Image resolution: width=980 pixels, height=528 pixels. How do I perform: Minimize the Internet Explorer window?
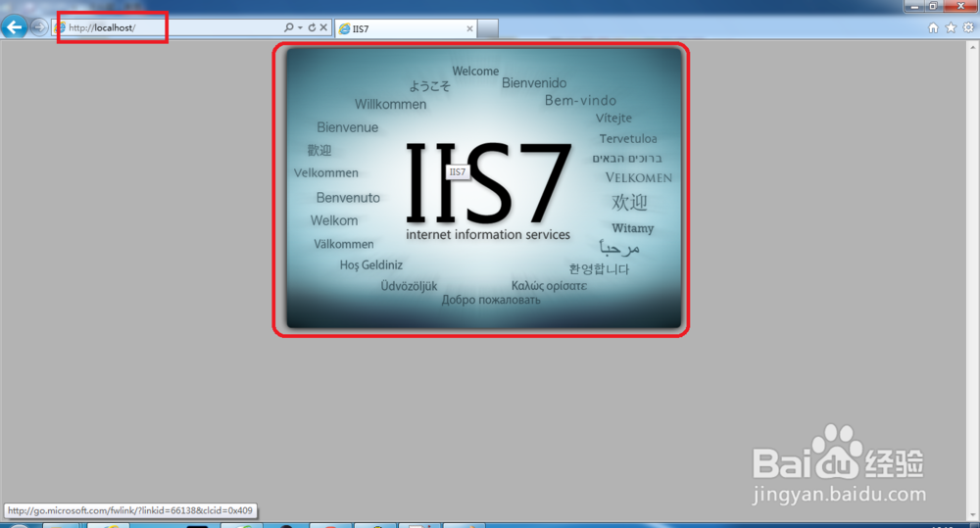913,6
